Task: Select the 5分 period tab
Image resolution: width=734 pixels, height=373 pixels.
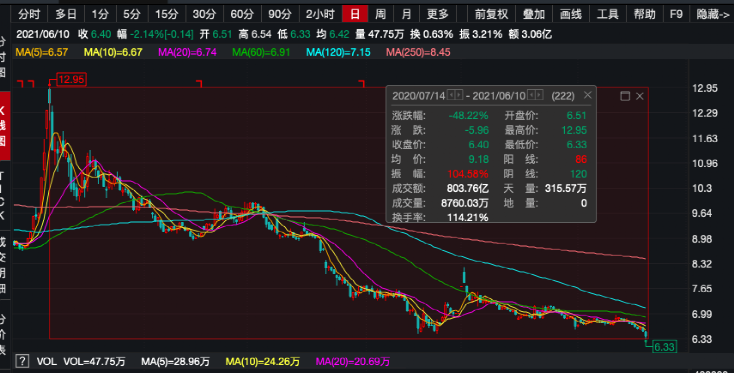Action: click(x=132, y=15)
